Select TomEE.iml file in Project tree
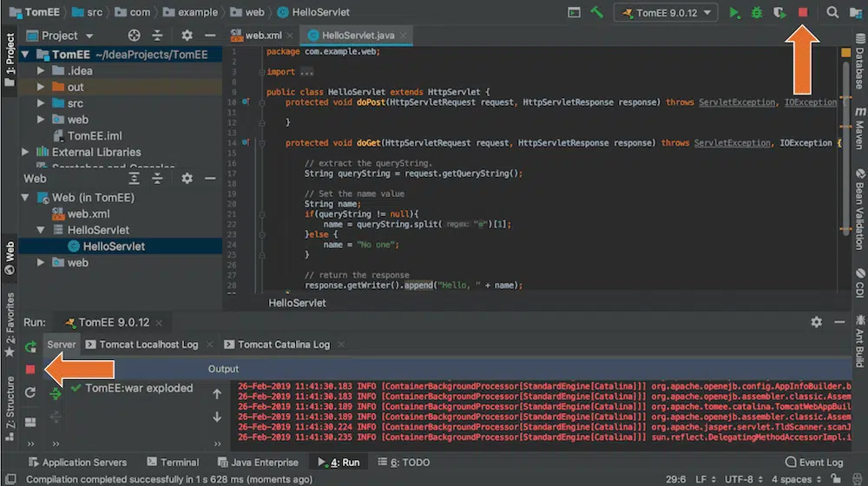Screen dimensions: 868x486 click(94, 135)
